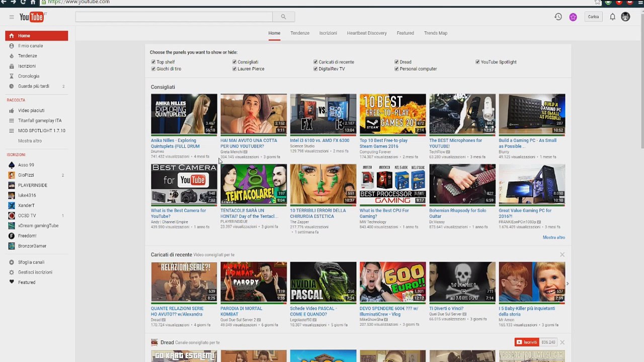Switch to the Tendenze tab
The image size is (644, 362).
[300, 33]
